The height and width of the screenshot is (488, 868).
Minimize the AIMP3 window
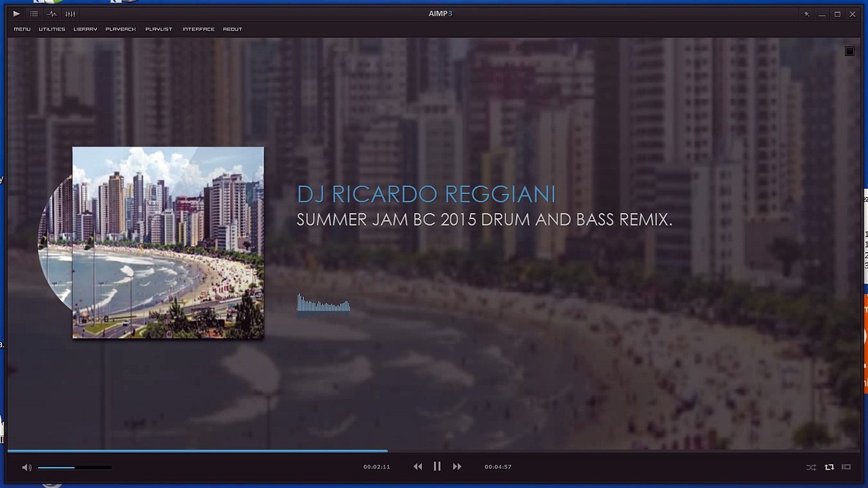coord(822,14)
